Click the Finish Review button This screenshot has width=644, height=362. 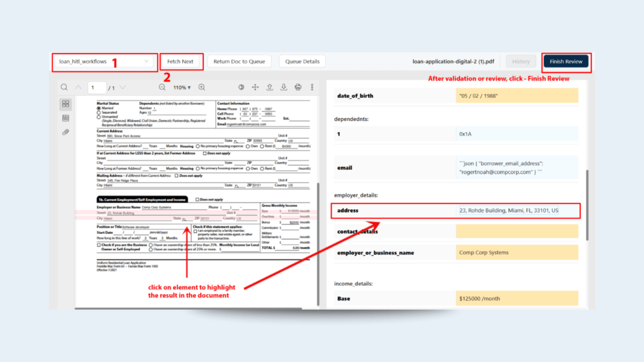565,62
